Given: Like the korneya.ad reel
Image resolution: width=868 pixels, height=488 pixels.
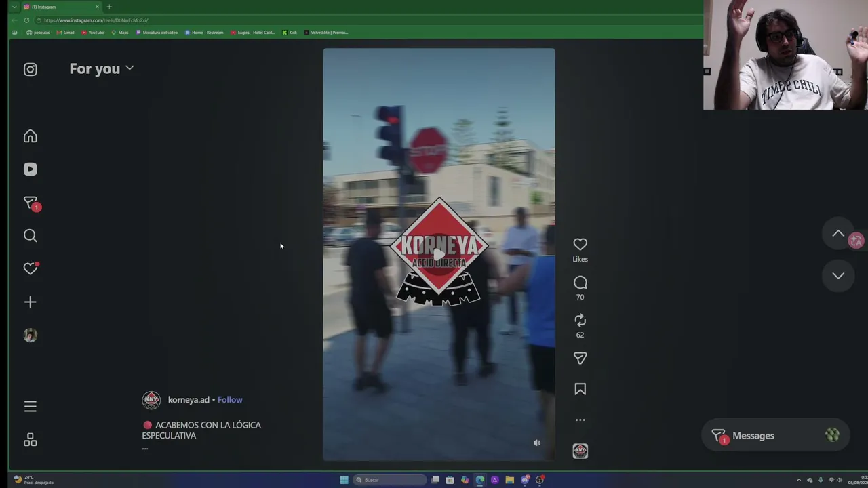Looking at the screenshot, I should 580,245.
